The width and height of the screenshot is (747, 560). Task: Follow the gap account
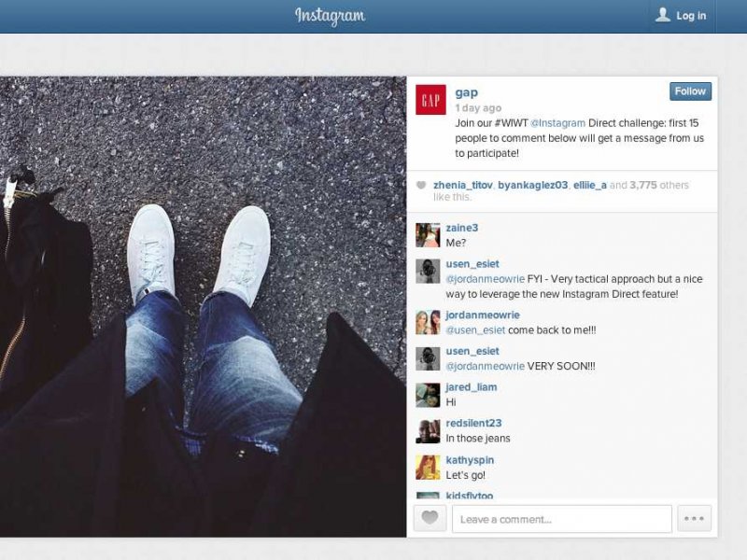pos(690,91)
